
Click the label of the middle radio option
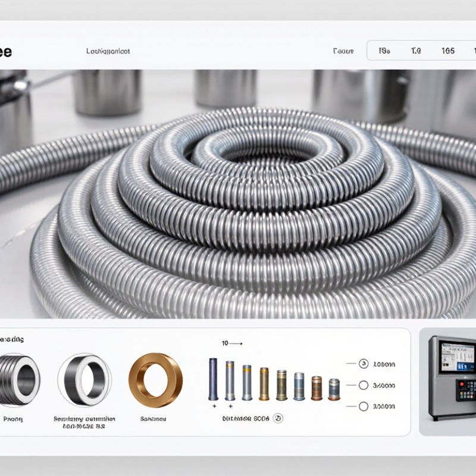[384, 386]
